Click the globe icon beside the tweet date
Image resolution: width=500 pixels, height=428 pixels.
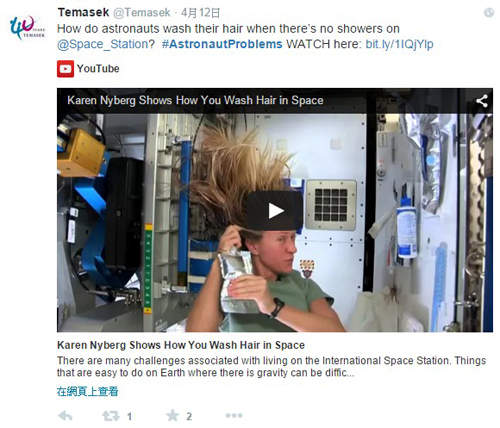click(x=489, y=13)
